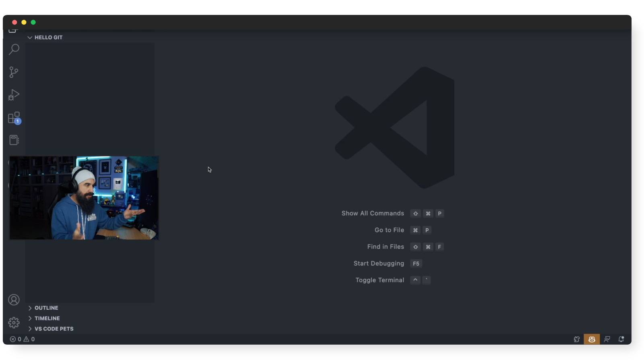Viewport: 644px width, 362px height.
Task: Open the Run and Debug view
Action: click(14, 95)
